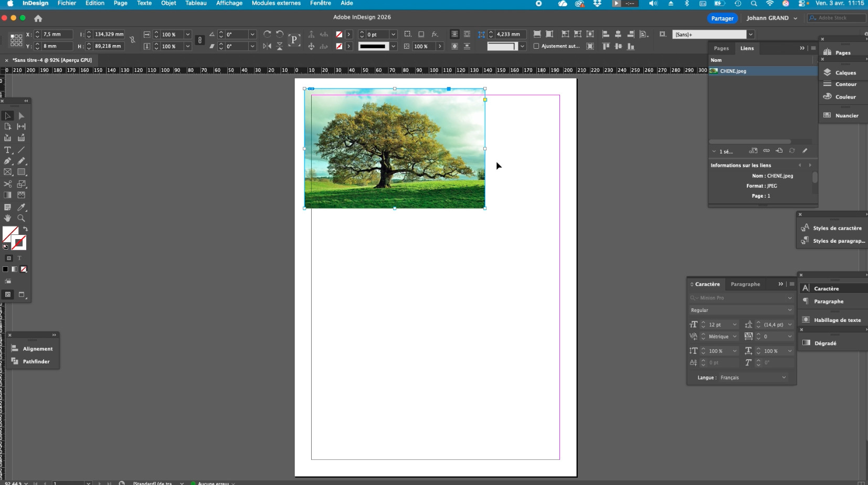Open the Calques panel
Viewport: 868px width, 485px height.
(845, 73)
